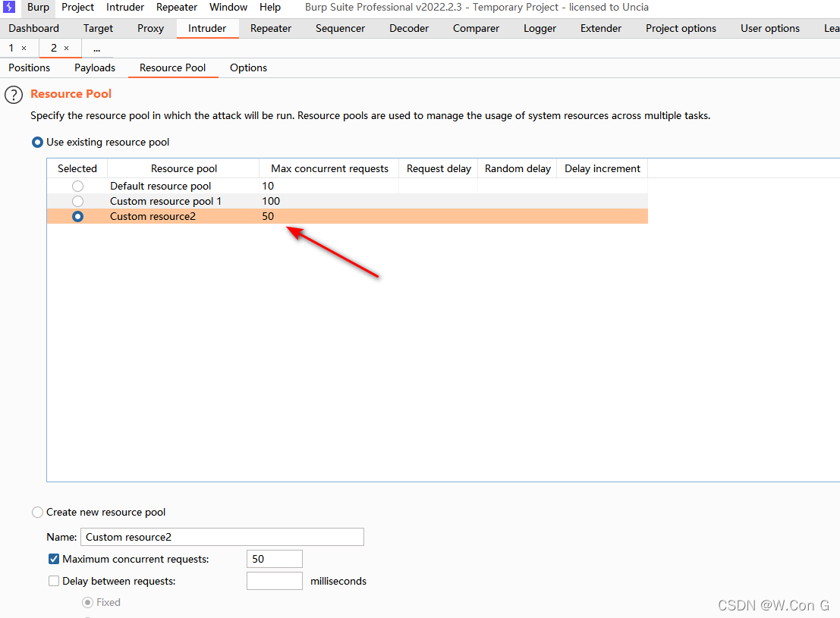Click the resource pool Name input field
The image size is (840, 618).
(222, 537)
